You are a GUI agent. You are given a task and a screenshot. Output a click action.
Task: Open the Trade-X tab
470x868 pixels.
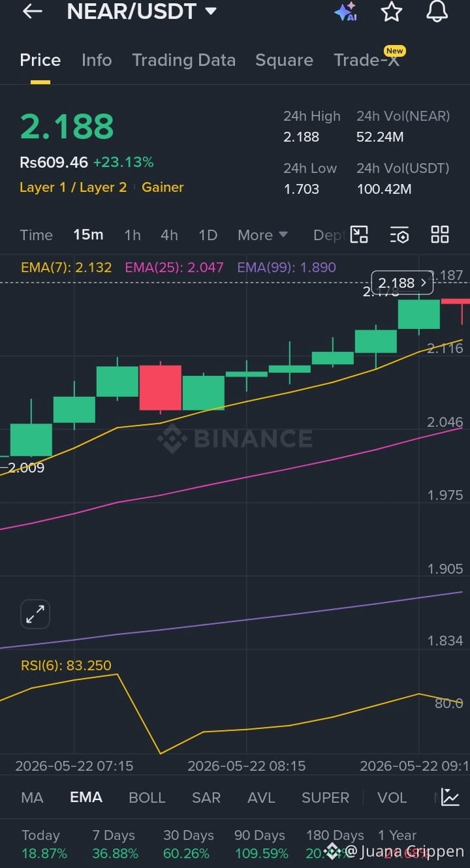click(366, 60)
